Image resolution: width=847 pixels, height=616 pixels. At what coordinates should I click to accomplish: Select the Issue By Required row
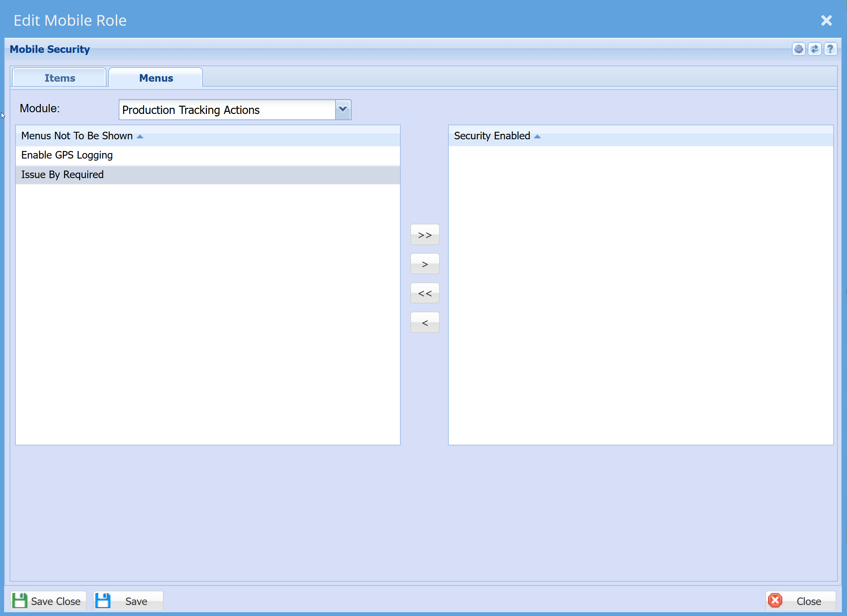208,174
